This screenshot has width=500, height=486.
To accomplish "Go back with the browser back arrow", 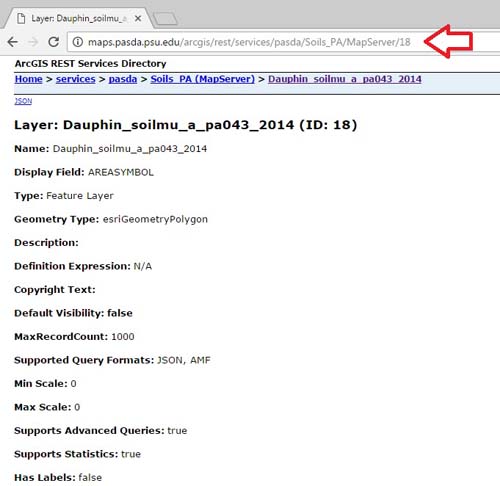I will (13, 42).
